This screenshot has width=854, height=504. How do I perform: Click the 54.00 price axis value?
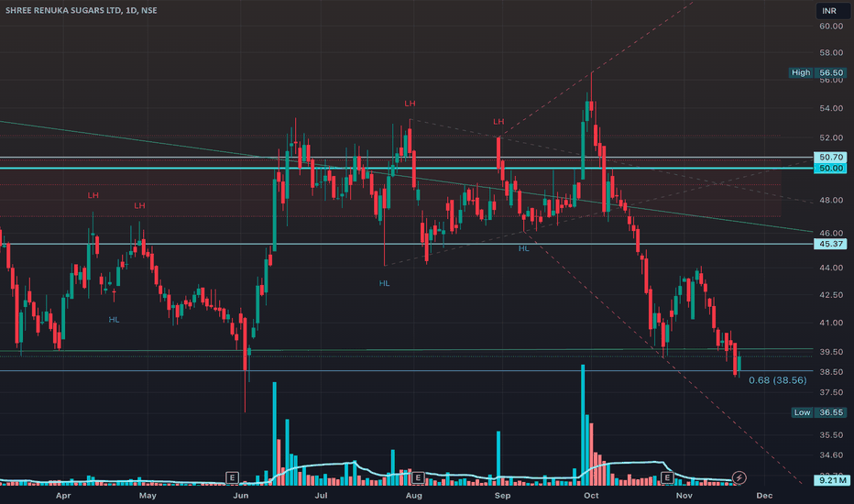click(x=831, y=108)
